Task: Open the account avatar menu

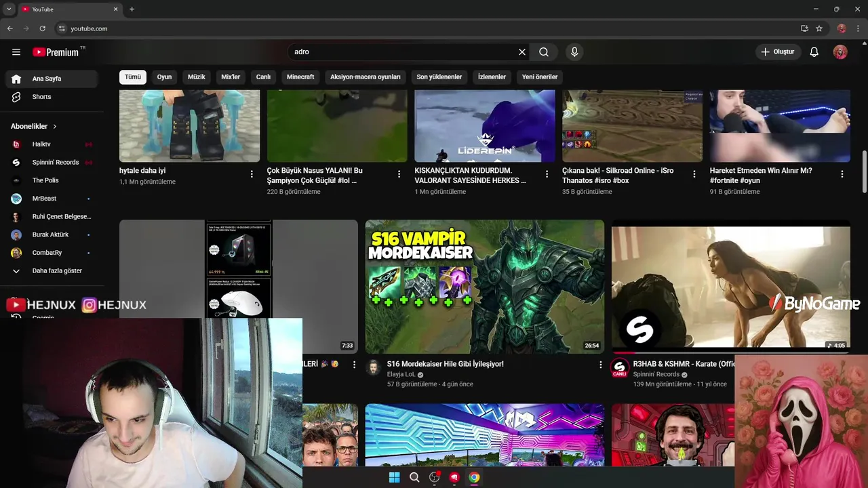Action: [x=840, y=52]
